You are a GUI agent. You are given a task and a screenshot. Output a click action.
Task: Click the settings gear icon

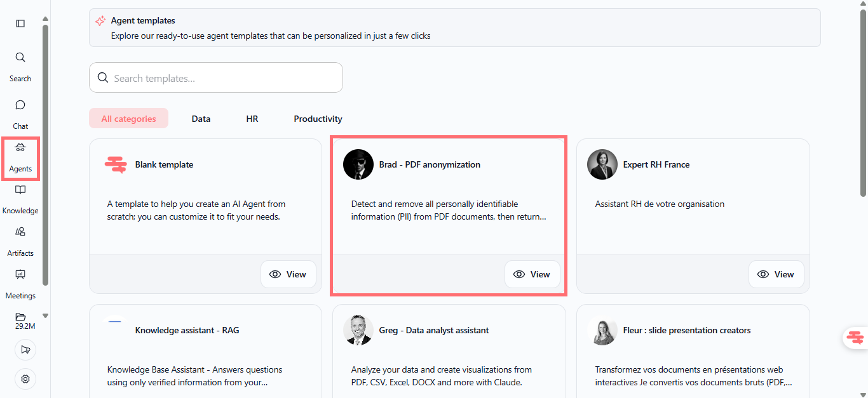[x=25, y=379]
